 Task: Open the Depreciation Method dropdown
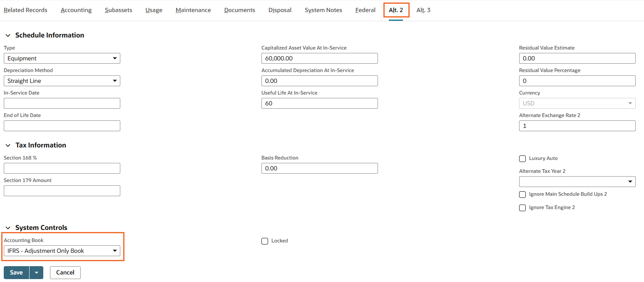coord(62,81)
